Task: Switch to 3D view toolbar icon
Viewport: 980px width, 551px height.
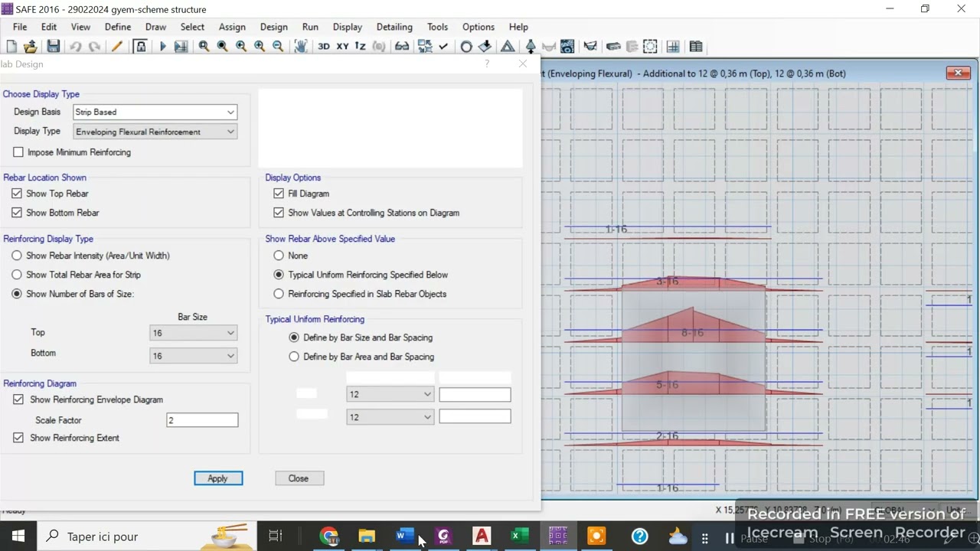Action: click(324, 47)
